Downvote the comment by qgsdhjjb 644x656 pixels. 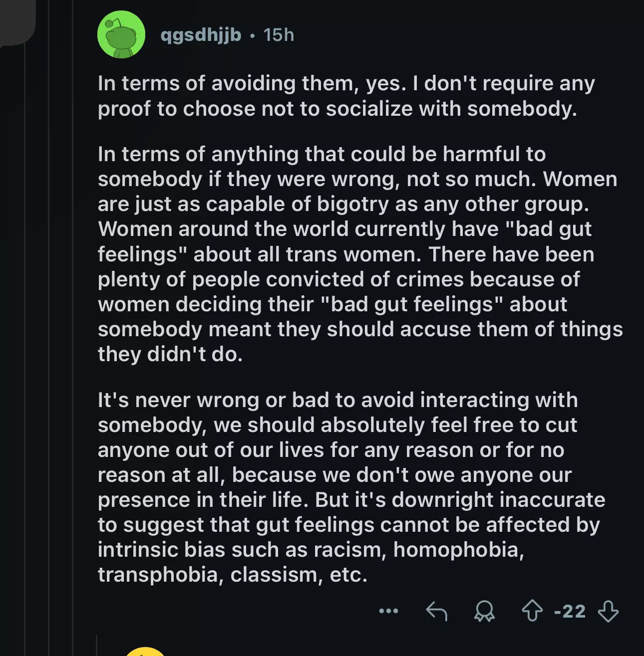(x=608, y=611)
